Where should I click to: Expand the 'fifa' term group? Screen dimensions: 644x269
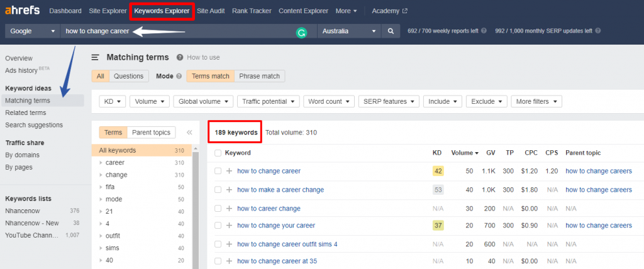[x=101, y=187]
